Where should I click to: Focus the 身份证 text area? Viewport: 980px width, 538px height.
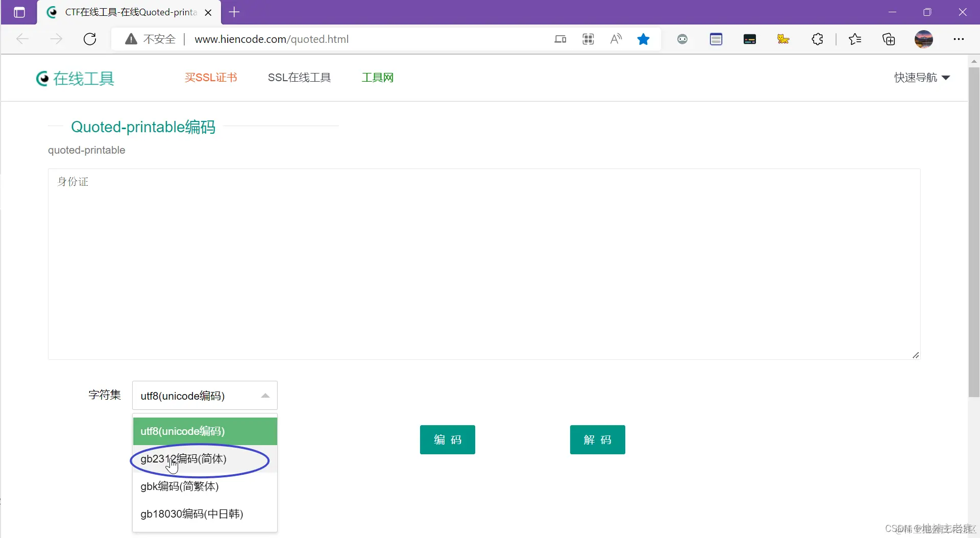pos(484,264)
